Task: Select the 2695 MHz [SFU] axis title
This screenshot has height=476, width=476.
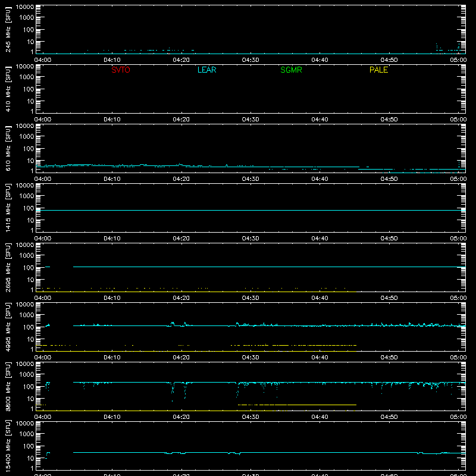Action: (x=8, y=268)
